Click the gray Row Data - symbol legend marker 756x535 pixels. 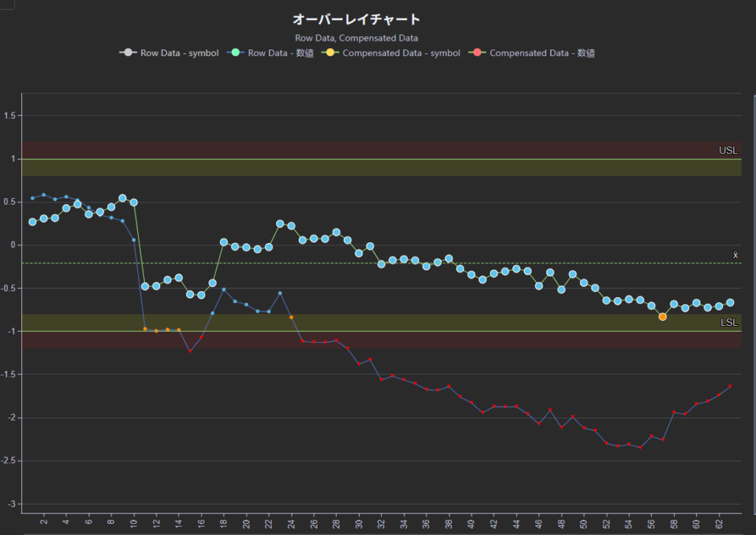pos(128,53)
